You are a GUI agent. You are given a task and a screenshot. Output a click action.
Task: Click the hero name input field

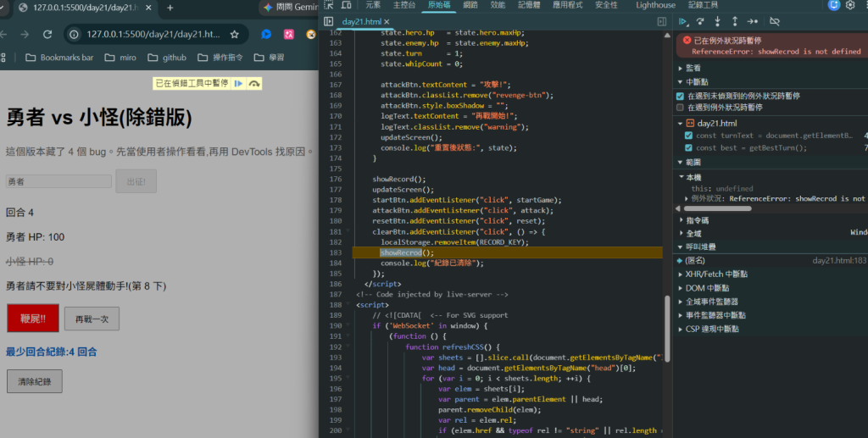click(x=58, y=181)
